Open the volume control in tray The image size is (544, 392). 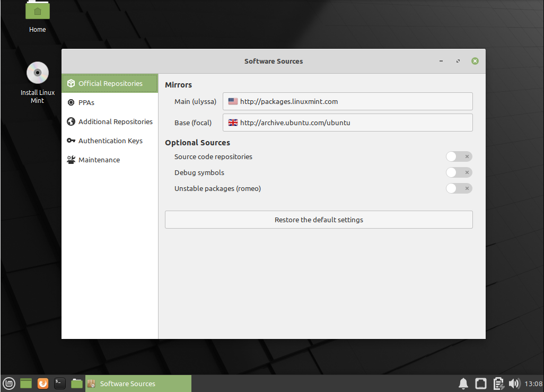coord(514,384)
